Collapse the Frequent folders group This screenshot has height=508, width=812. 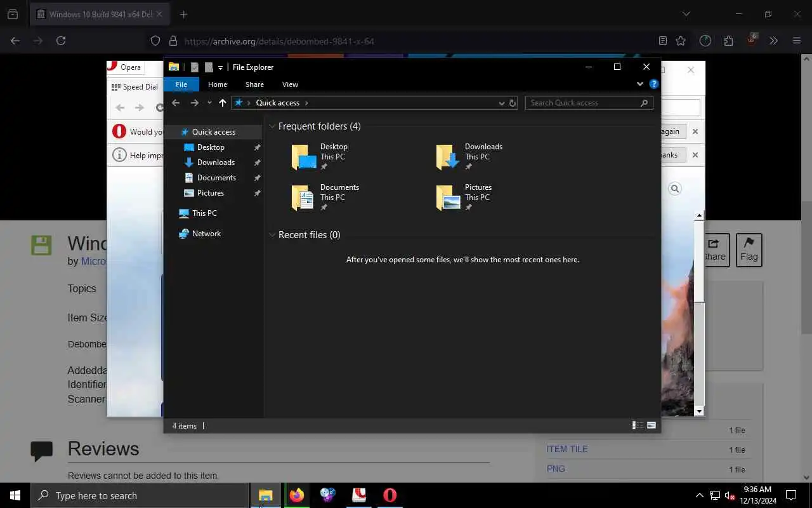pos(272,126)
